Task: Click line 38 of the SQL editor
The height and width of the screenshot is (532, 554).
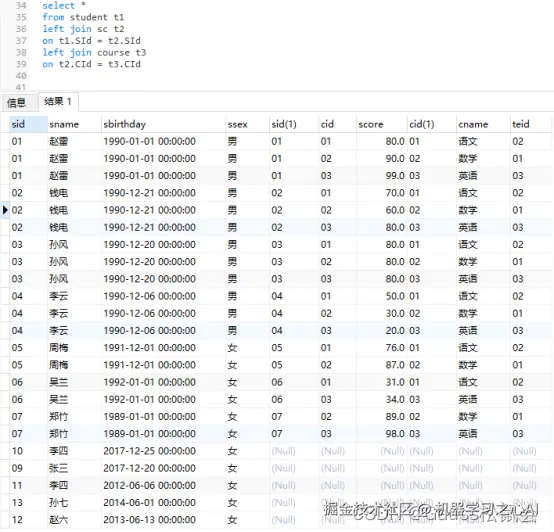Action: tap(94, 53)
